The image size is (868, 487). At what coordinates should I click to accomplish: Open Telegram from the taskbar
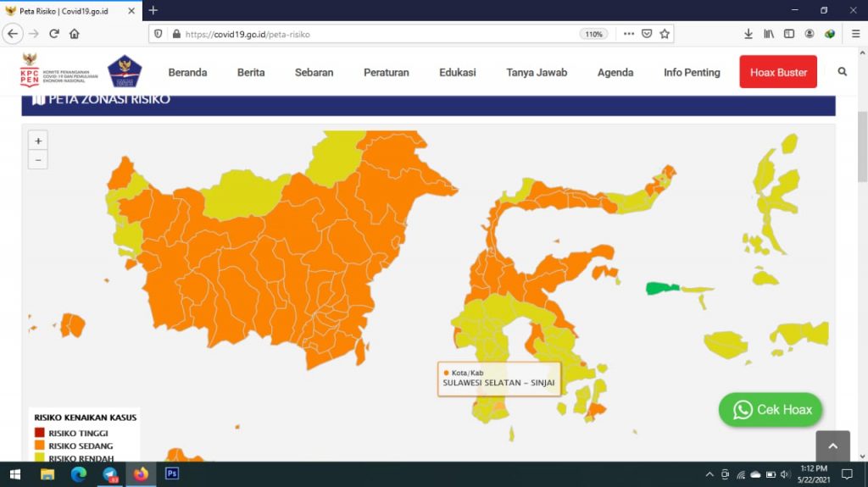pyautogui.click(x=110, y=474)
